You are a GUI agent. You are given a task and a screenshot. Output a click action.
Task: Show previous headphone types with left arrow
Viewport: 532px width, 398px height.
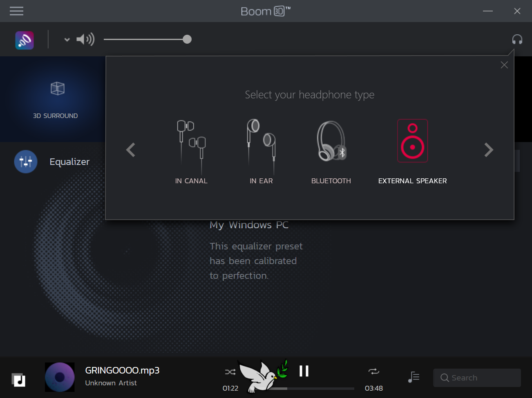(131, 150)
